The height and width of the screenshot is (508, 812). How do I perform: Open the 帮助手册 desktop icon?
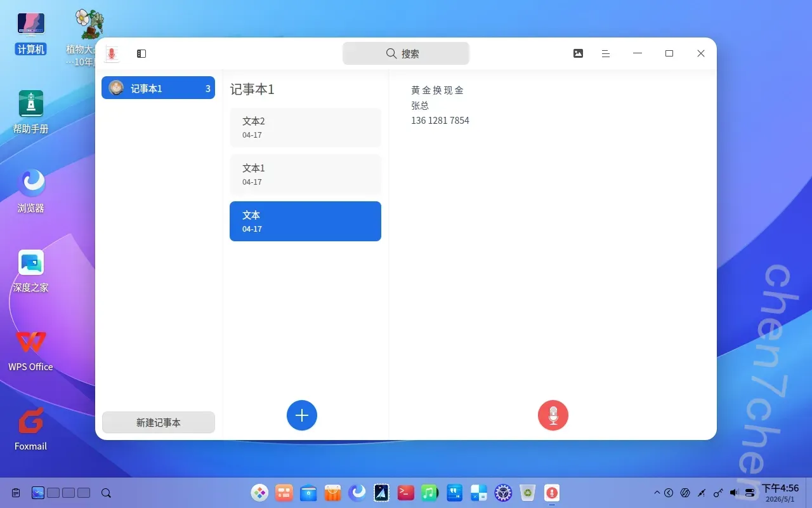(30, 112)
